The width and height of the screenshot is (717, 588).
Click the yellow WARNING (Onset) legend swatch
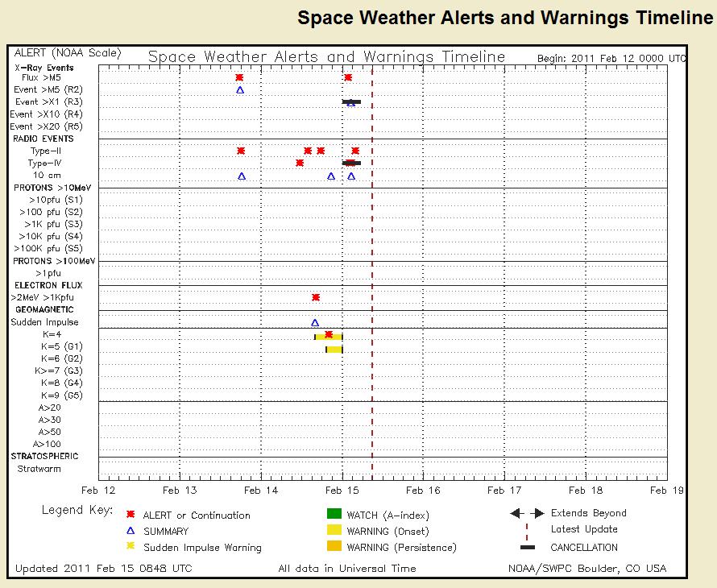[x=334, y=530]
